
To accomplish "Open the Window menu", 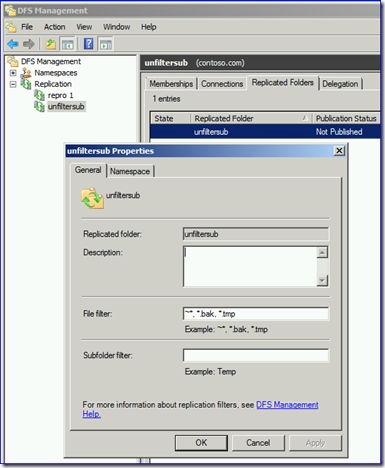I will pos(116,27).
